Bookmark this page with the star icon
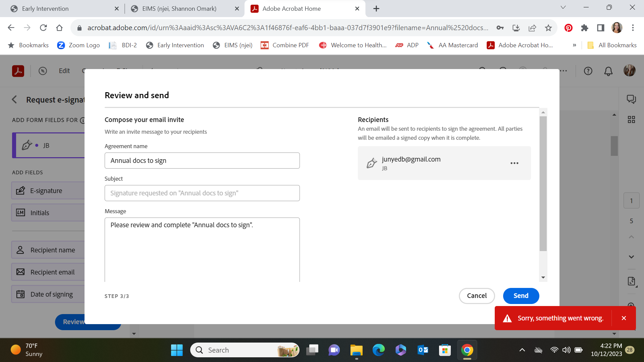This screenshot has width=644, height=362. [x=548, y=28]
